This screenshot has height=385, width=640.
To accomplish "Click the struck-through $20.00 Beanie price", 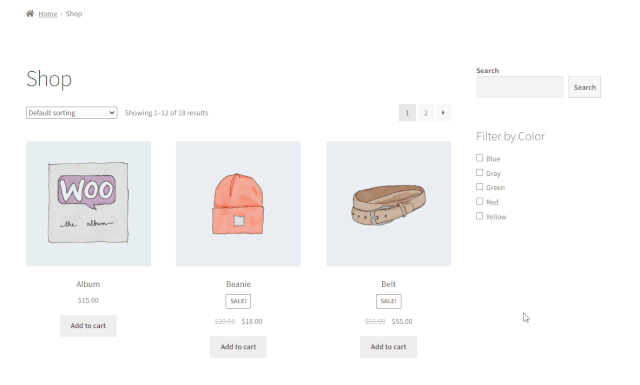I will pos(225,321).
